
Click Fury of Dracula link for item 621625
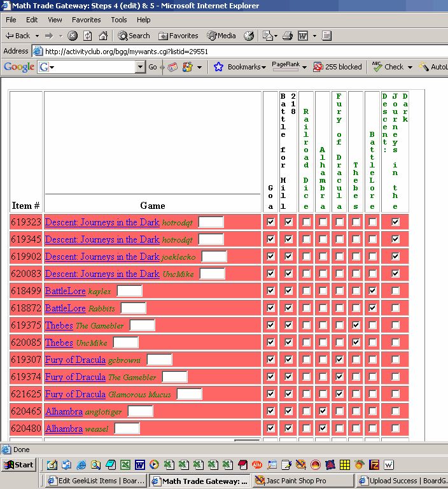(75, 394)
